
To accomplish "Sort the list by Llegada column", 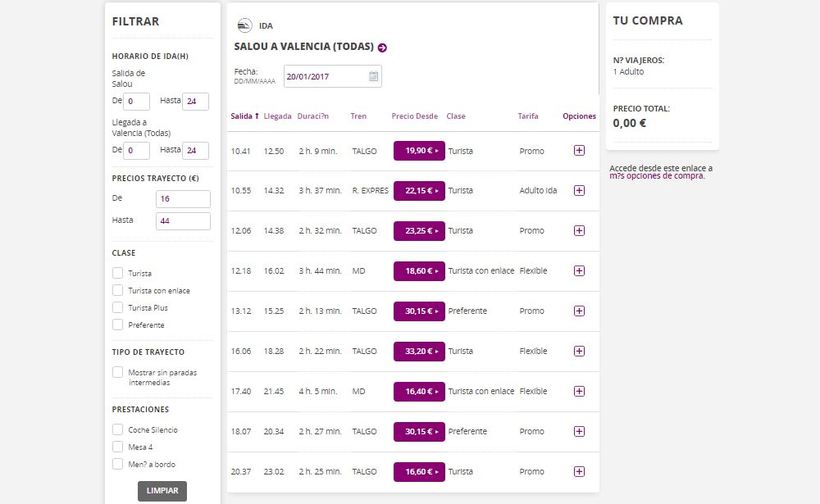I will 277,116.
